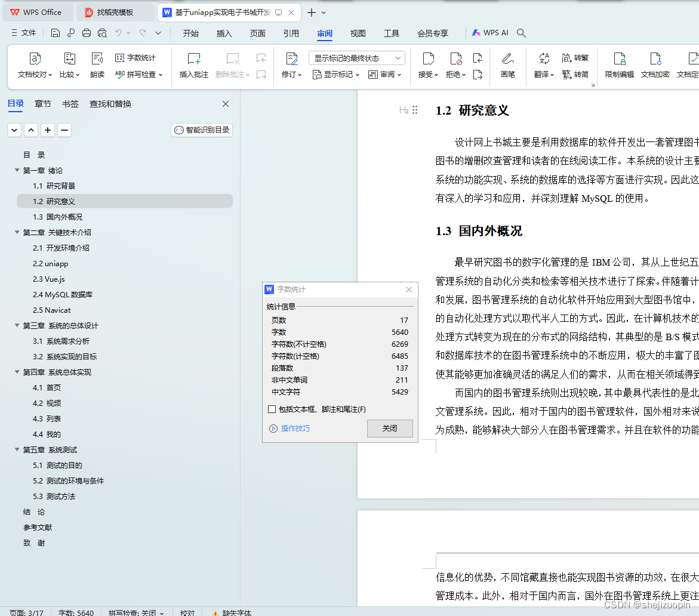
Task: Enable 包括文本框、脚注和尾注 checkbox
Action: tap(272, 409)
